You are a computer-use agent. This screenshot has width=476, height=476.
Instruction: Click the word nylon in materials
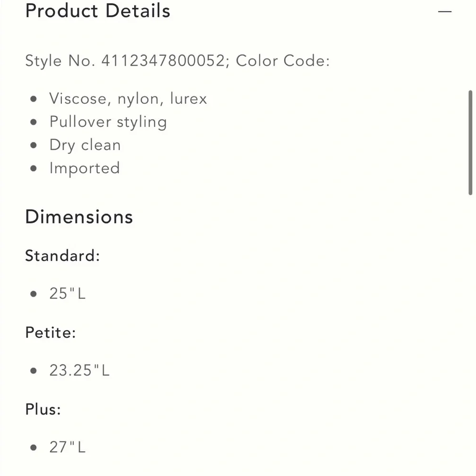point(138,99)
